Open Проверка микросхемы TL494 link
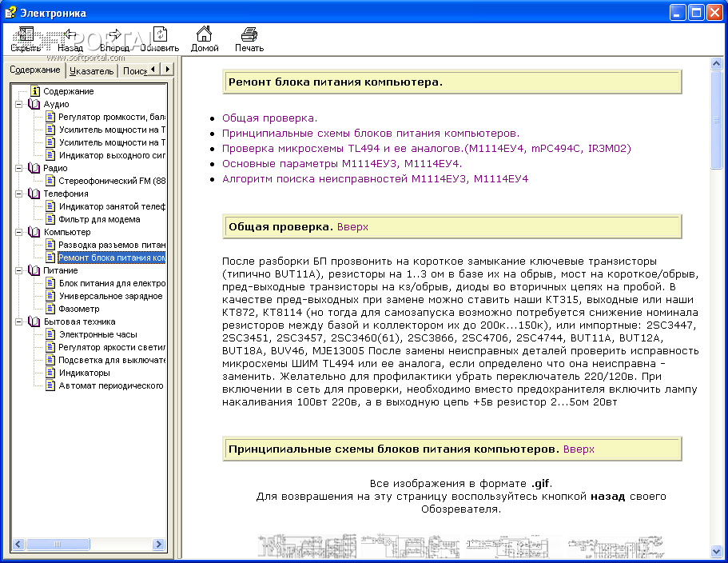The width and height of the screenshot is (728, 563). click(x=426, y=148)
